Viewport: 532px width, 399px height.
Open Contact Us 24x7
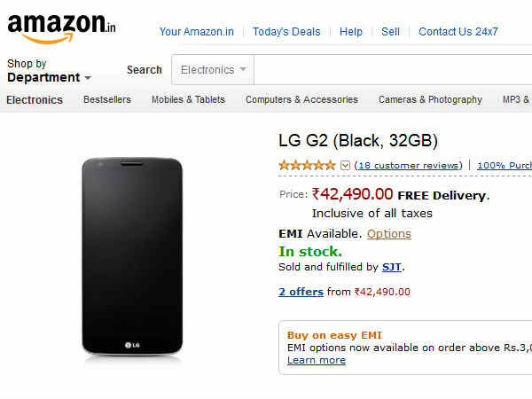coord(458,32)
